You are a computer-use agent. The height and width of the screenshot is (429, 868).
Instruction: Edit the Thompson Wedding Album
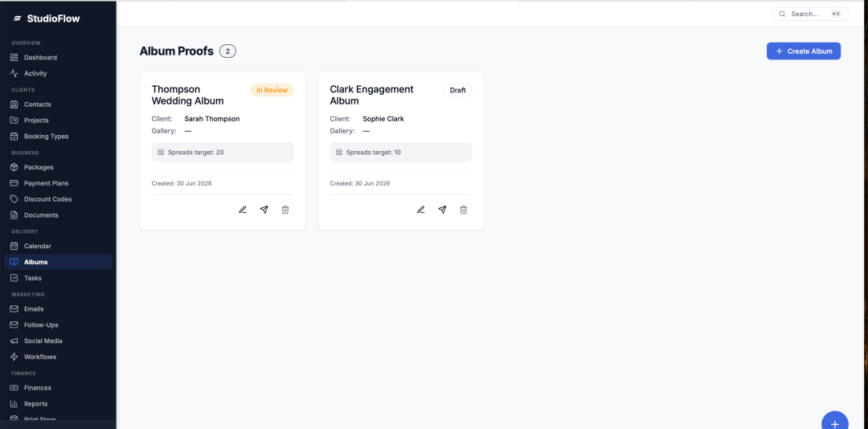(243, 210)
